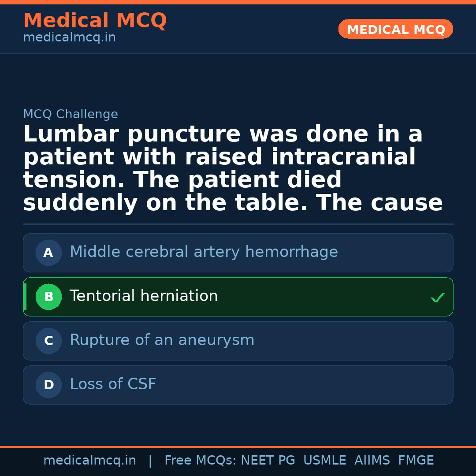
Task: Click the circular A letter badge
Action: point(48,253)
